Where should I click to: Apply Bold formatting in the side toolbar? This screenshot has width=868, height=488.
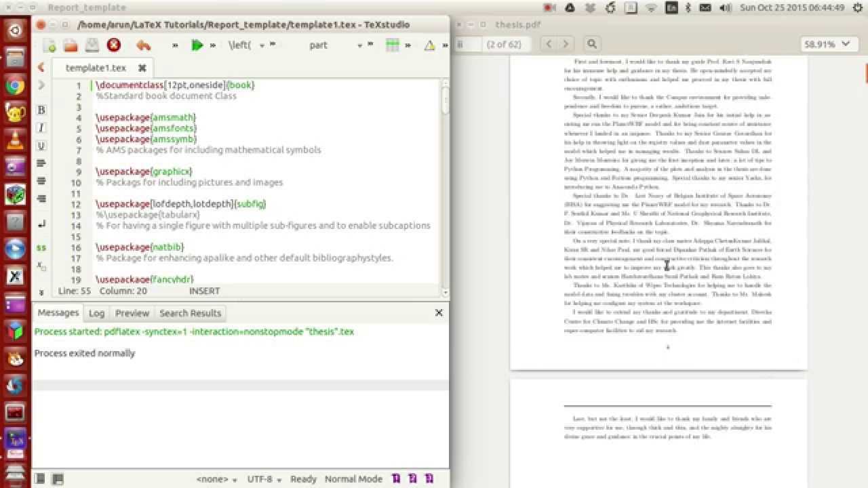41,110
